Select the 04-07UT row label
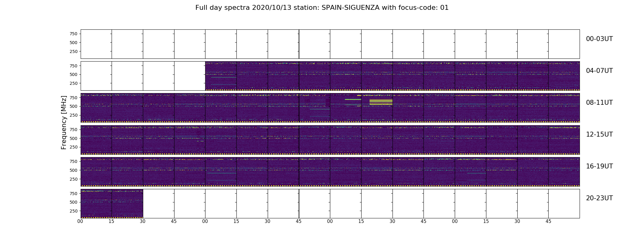644x245 pixels. (599, 71)
